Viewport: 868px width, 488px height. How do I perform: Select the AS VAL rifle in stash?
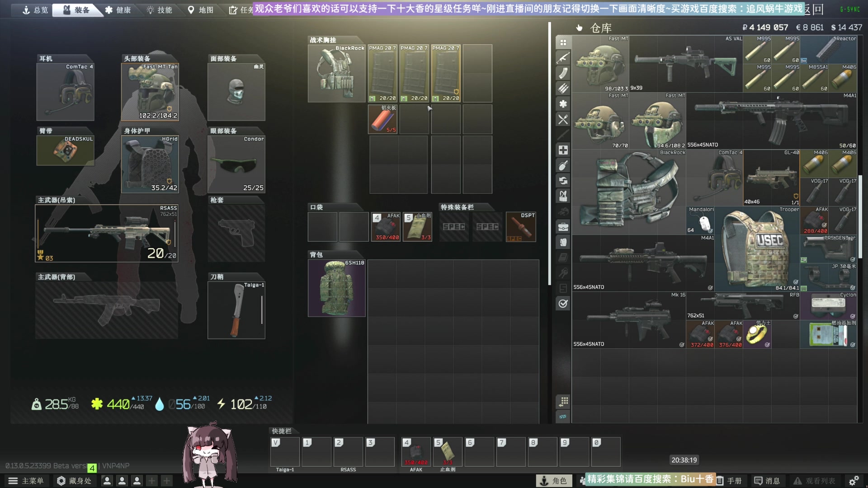pyautogui.click(x=685, y=64)
